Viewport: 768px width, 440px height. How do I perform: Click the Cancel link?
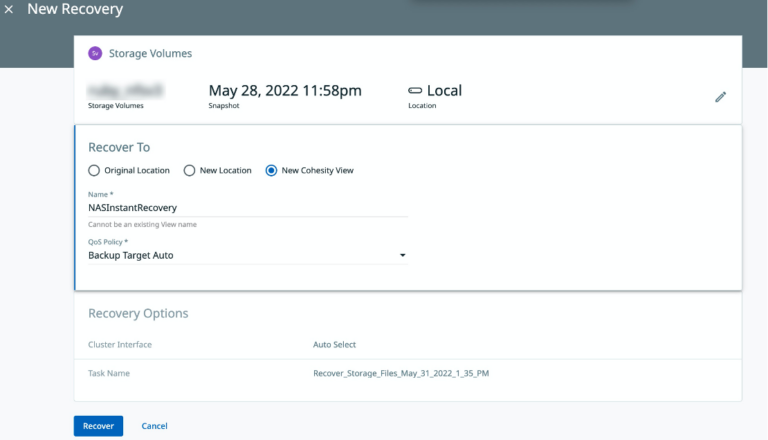pyautogui.click(x=154, y=426)
